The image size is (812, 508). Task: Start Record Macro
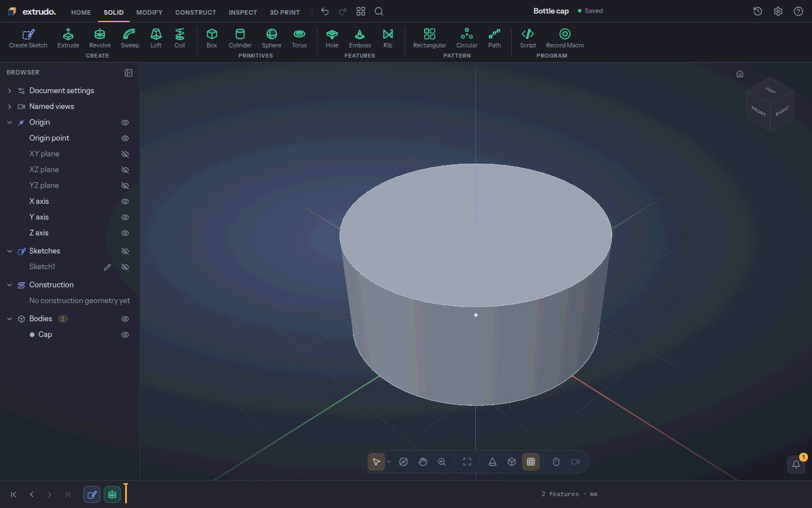565,38
